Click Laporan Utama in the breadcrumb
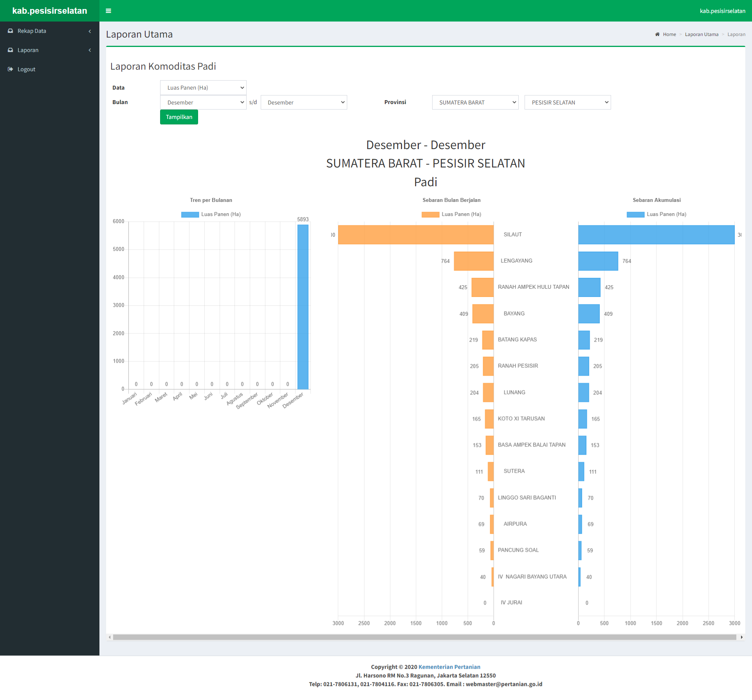The height and width of the screenshot is (700, 752). [702, 34]
